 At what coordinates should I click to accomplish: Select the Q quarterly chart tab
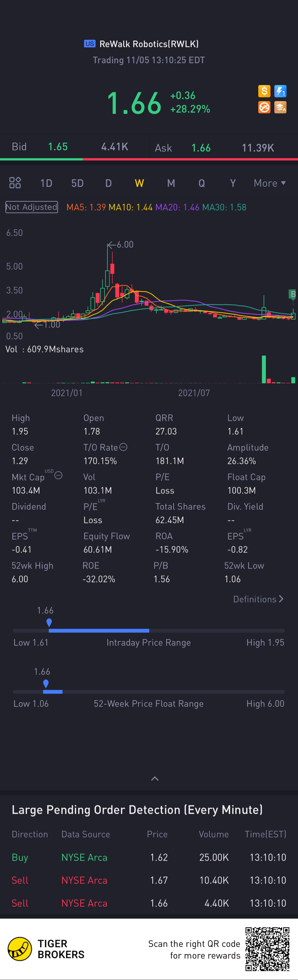(202, 183)
